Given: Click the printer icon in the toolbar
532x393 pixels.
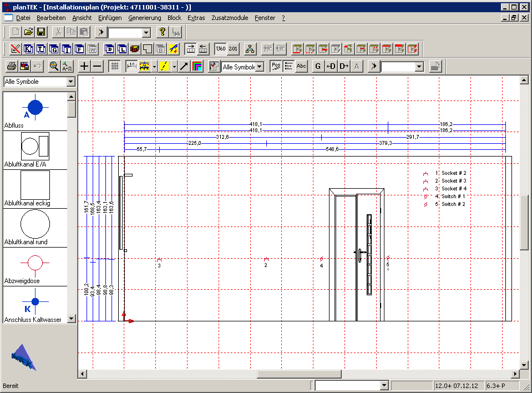Looking at the screenshot, I should click(x=11, y=67).
